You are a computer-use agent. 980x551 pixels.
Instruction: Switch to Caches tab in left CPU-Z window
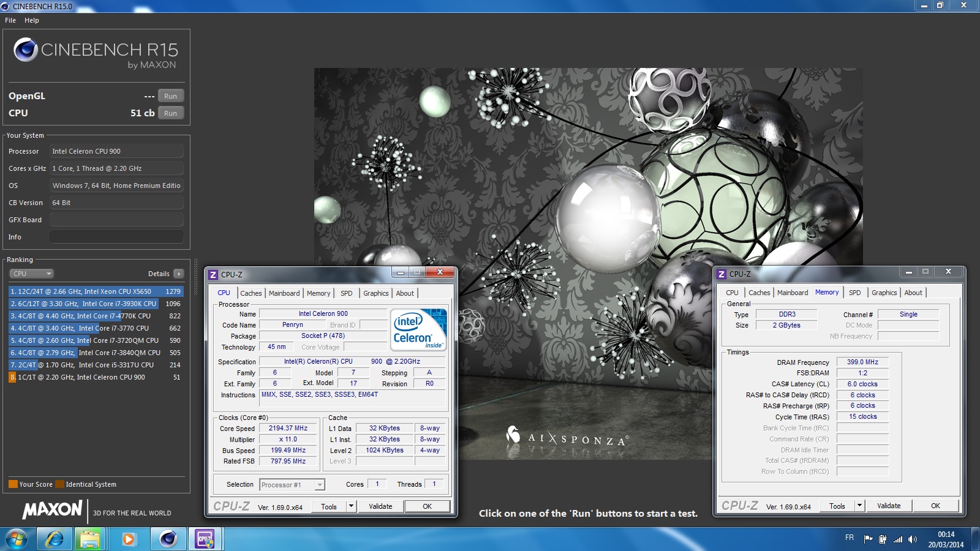pos(251,293)
